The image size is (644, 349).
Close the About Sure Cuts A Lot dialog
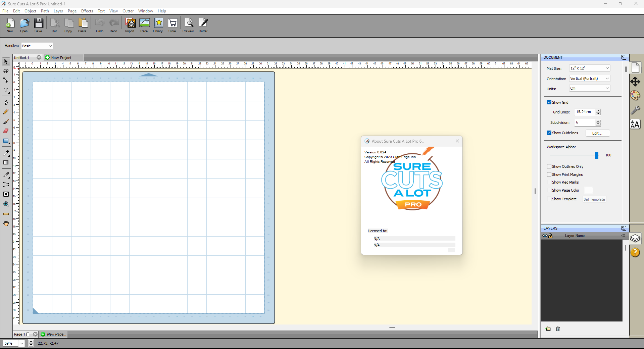[457, 141]
